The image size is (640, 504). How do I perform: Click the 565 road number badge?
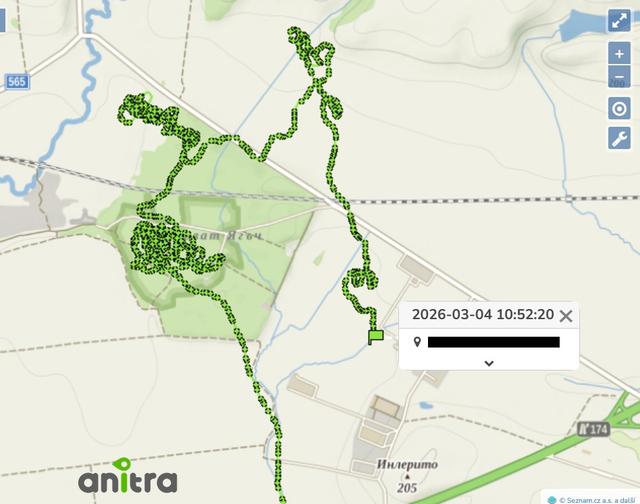click(17, 82)
